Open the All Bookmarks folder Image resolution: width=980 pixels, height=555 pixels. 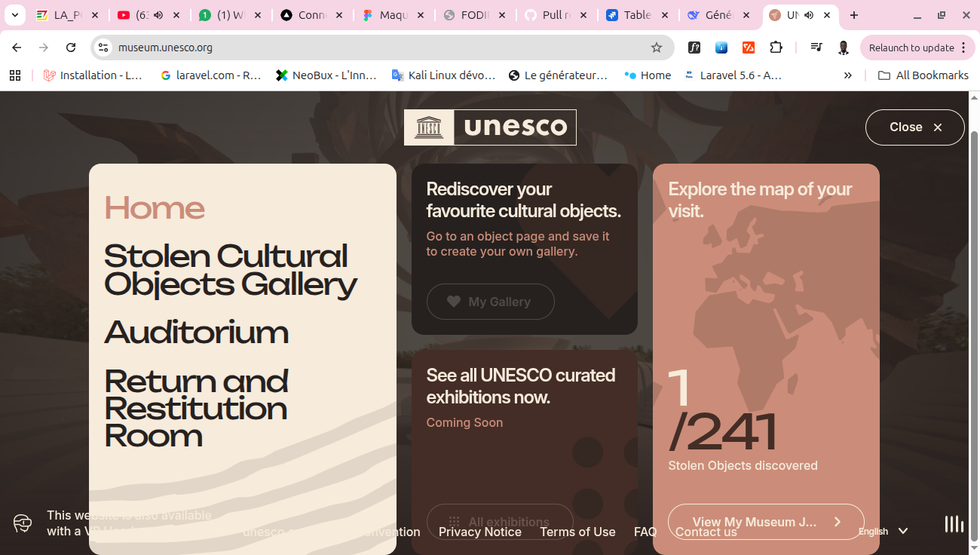point(923,75)
